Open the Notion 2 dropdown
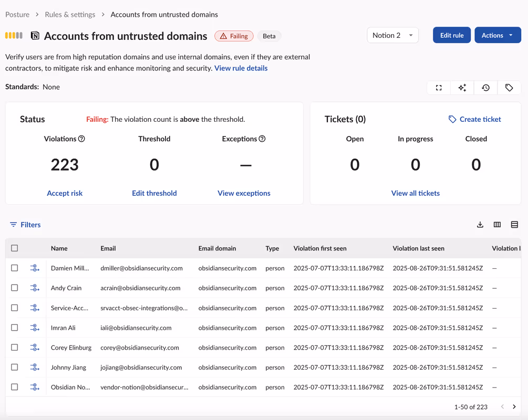The image size is (528, 420). [x=392, y=35]
